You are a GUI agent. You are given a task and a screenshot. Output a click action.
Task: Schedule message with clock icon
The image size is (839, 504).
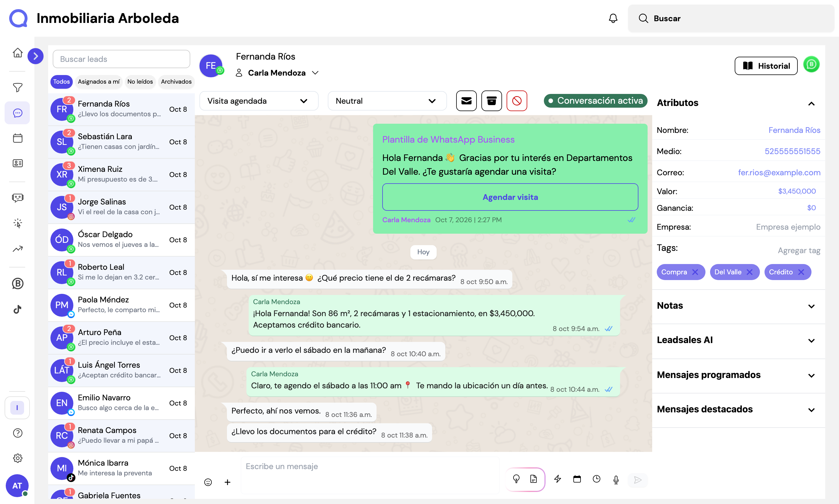point(596,479)
